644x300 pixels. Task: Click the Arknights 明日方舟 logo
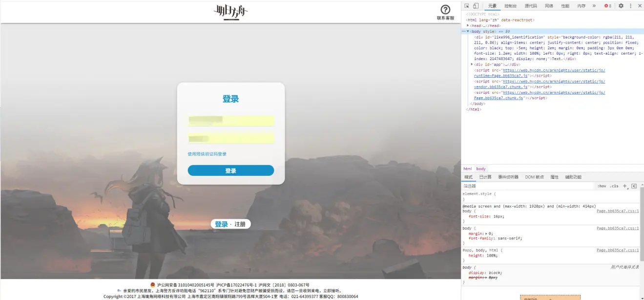230,12
